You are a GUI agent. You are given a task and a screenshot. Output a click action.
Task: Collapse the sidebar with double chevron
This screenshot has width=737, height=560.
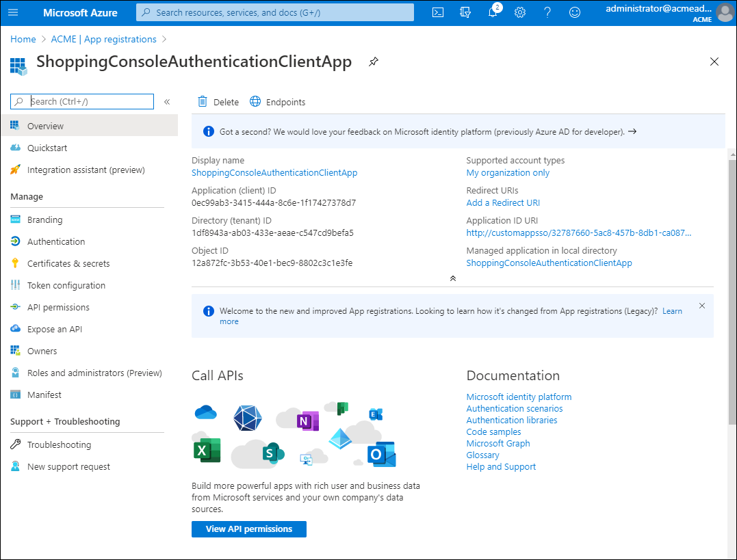pos(167,102)
